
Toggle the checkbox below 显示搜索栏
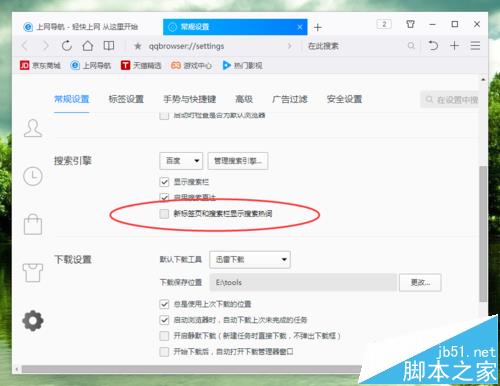[x=164, y=197]
